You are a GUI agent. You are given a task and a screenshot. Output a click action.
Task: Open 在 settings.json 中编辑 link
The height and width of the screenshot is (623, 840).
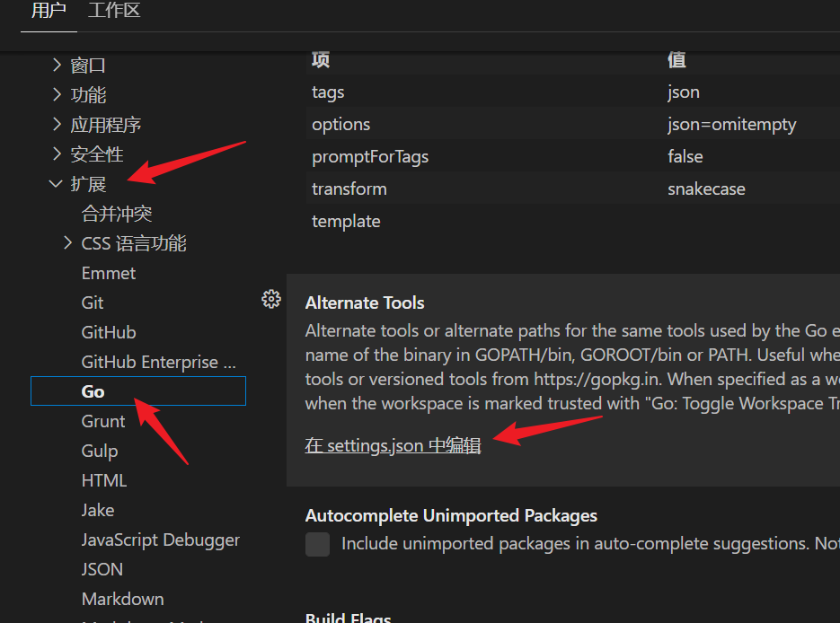tap(393, 445)
